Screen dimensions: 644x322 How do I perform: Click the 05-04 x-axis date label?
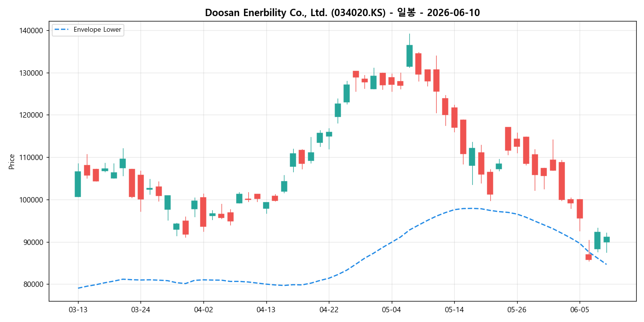click(x=392, y=310)
